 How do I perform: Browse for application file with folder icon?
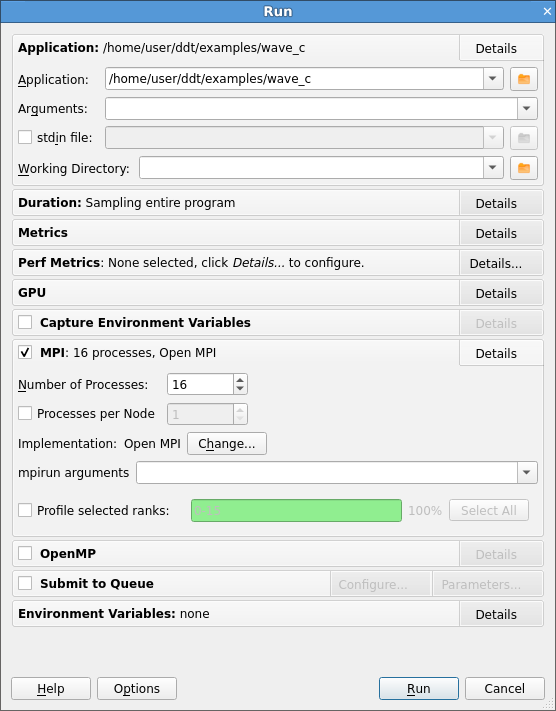524,79
